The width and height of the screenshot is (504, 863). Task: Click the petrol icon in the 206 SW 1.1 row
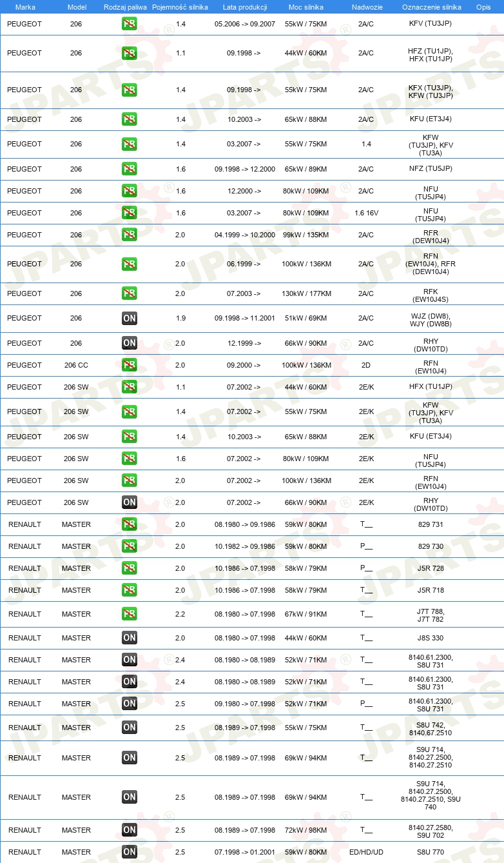(130, 388)
